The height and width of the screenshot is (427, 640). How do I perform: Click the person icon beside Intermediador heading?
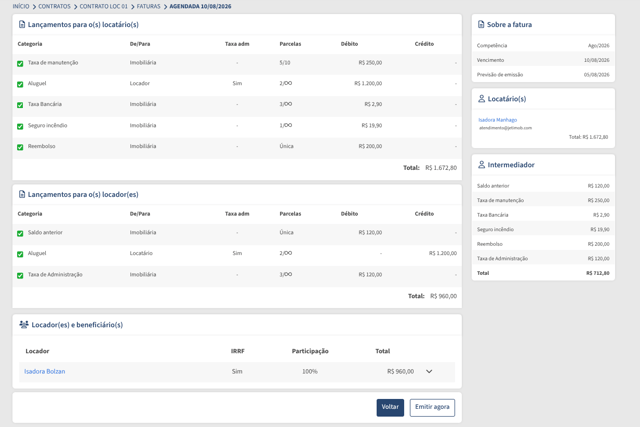pos(481,165)
